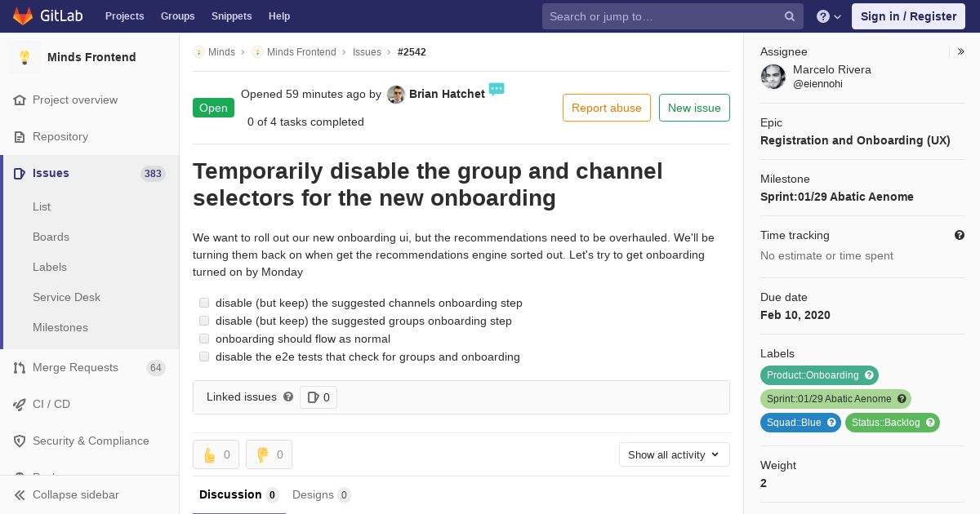
Task: Open the Show all activity dropdown
Action: coord(674,454)
